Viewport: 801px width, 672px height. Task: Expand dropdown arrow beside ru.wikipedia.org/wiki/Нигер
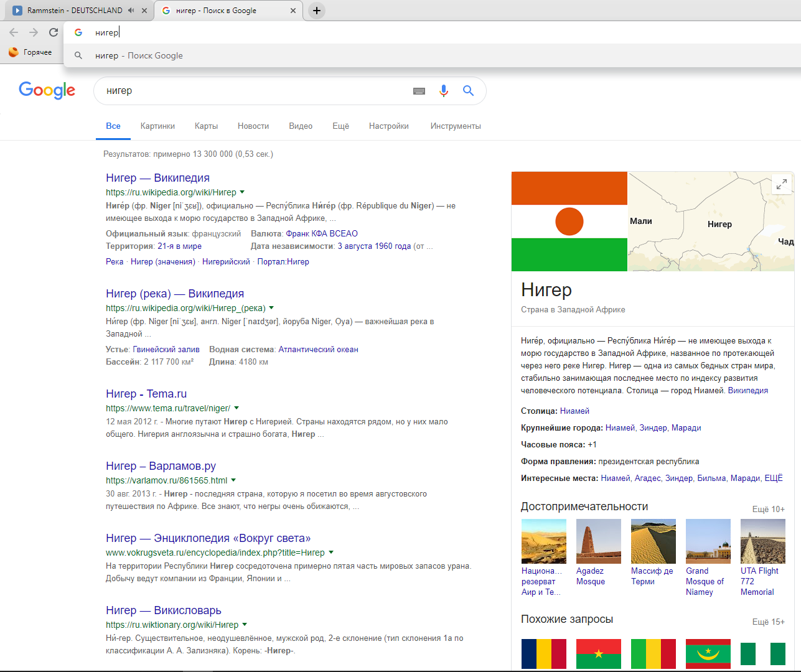point(242,192)
